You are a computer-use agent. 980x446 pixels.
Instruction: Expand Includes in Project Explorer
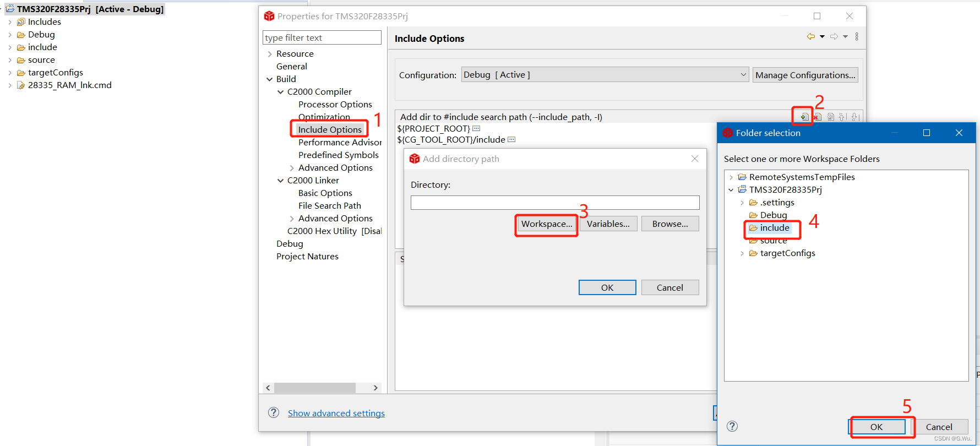coord(10,22)
